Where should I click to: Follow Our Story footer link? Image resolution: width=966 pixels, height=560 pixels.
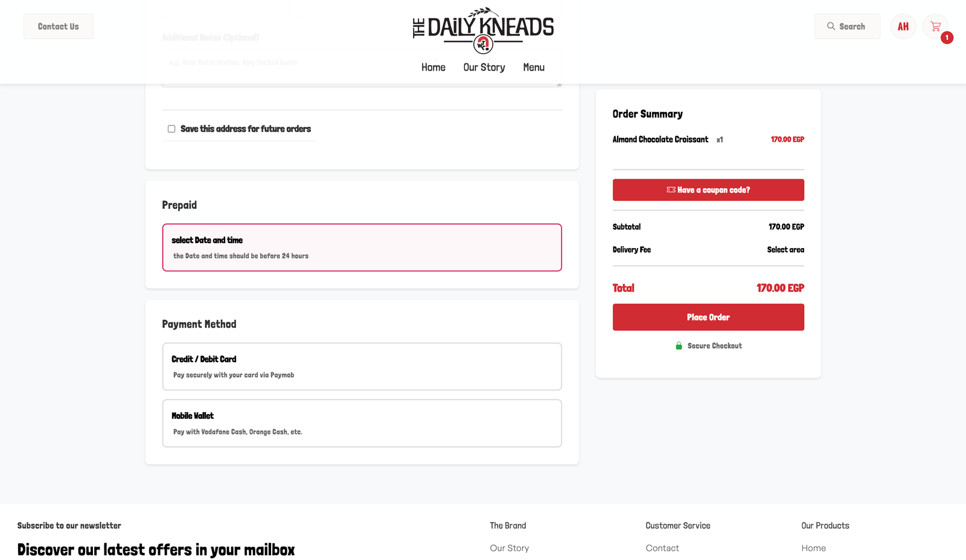(x=510, y=548)
